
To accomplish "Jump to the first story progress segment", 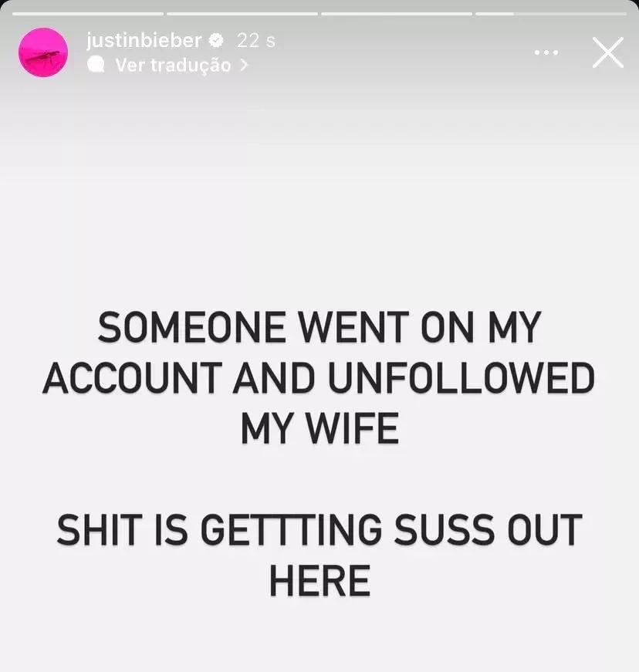I will (88, 14).
